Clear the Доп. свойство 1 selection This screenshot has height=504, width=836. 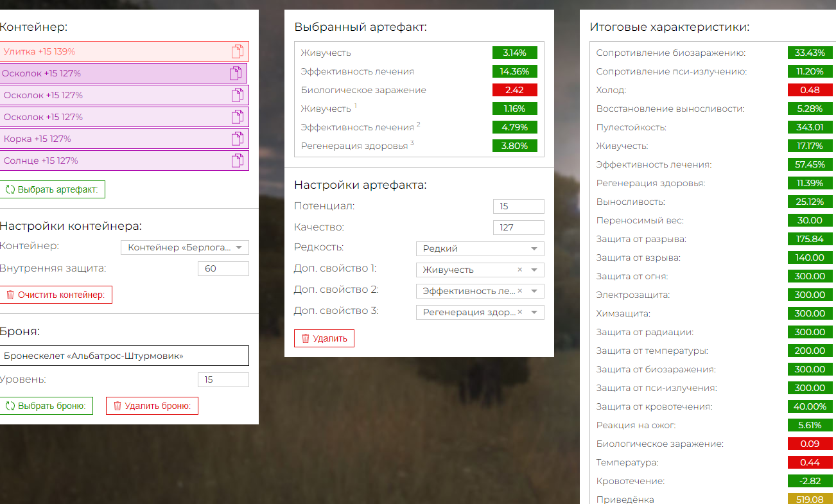click(x=520, y=270)
